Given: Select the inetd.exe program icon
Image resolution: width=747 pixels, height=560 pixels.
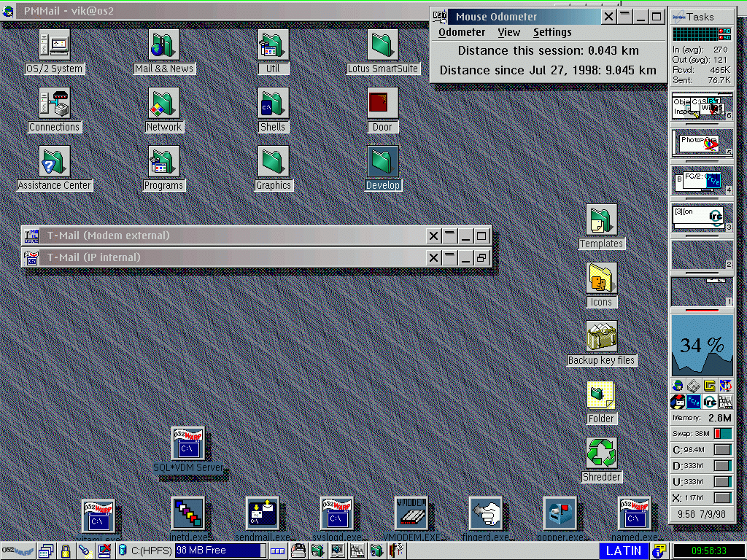Looking at the screenshot, I should coord(188,513).
